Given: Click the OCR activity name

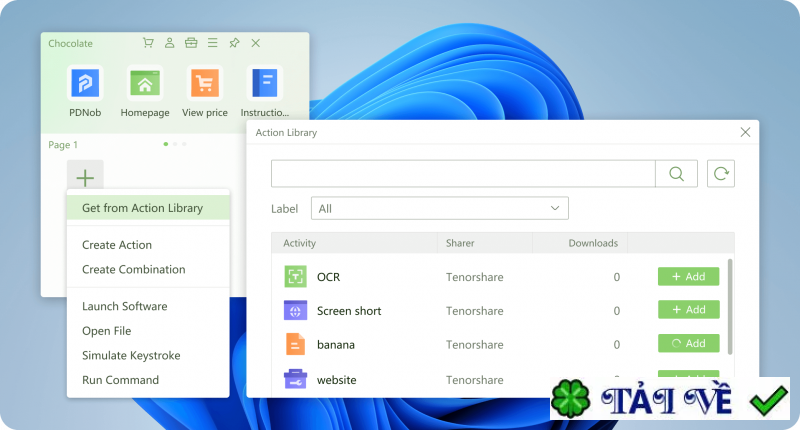Looking at the screenshot, I should (329, 277).
